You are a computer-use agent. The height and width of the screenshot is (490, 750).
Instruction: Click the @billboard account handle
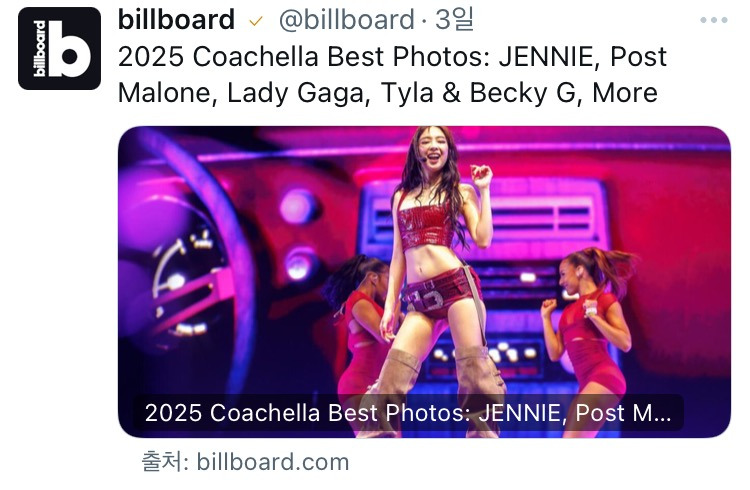coord(347,19)
